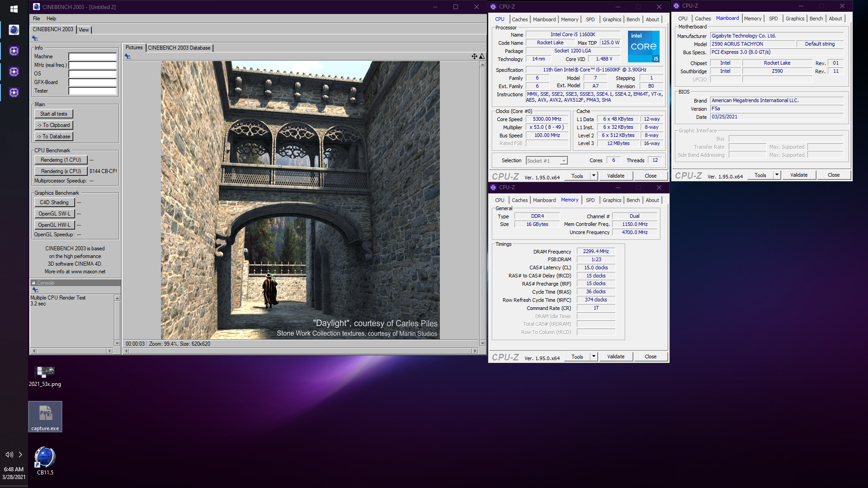Click first CPU-Z taskbar icon
The width and height of the screenshot is (868, 488).
[14, 51]
